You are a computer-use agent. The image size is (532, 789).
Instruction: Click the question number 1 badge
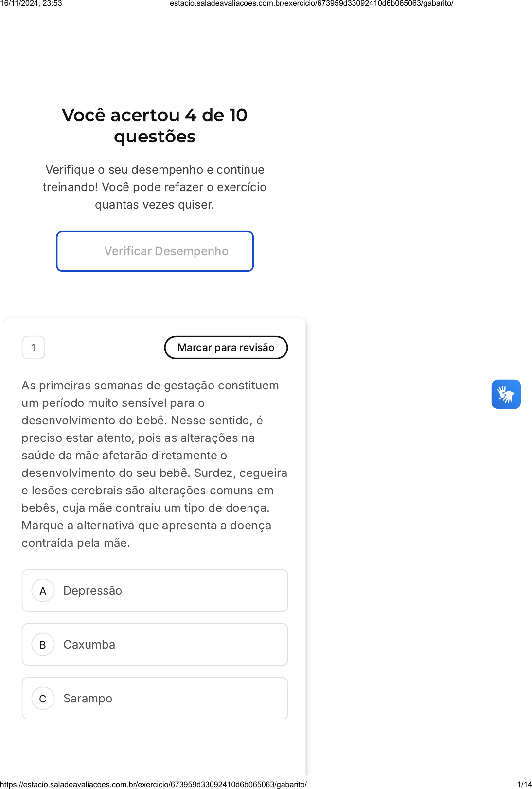[34, 348]
